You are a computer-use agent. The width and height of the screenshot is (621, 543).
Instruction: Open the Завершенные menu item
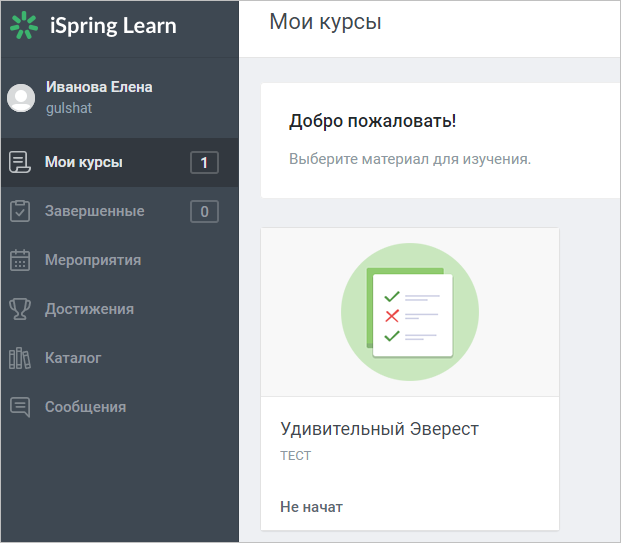(x=120, y=211)
